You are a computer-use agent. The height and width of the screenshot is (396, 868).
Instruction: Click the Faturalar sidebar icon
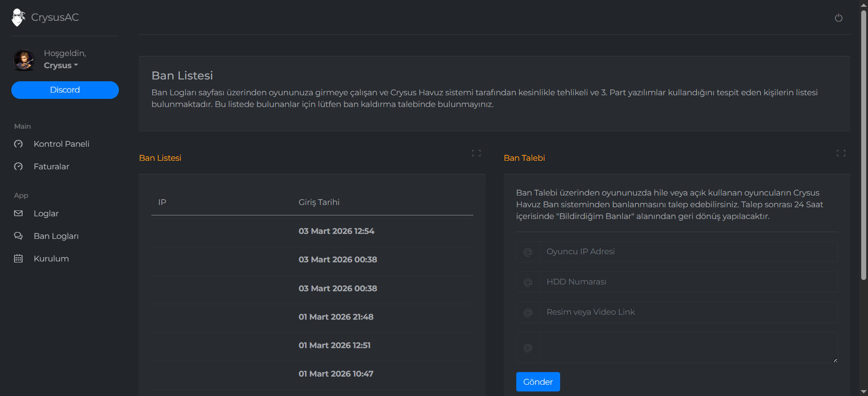(x=19, y=167)
